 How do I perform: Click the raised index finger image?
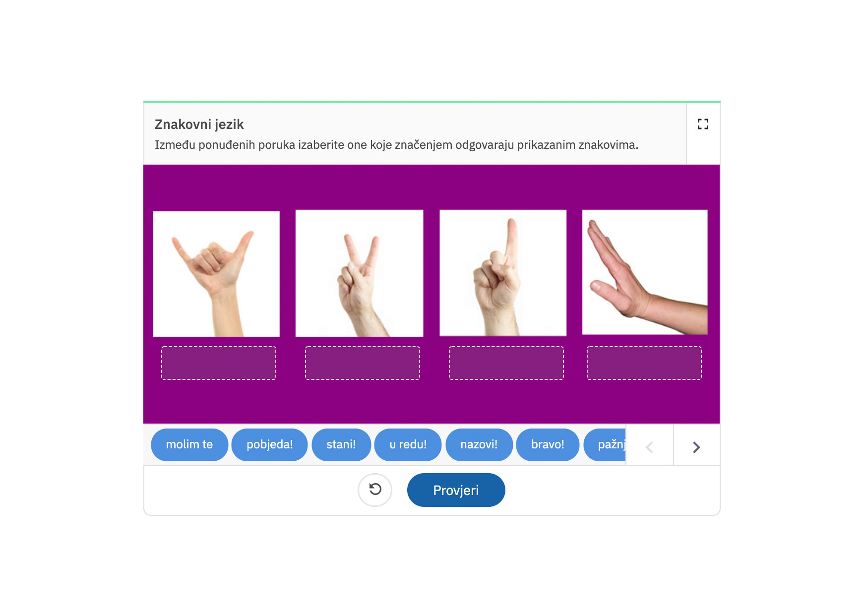503,273
